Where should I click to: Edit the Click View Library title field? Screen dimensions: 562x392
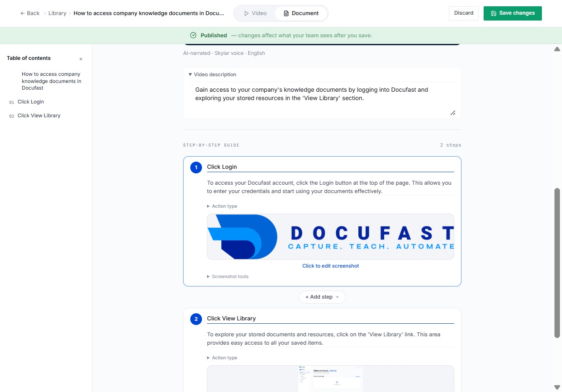(331, 318)
